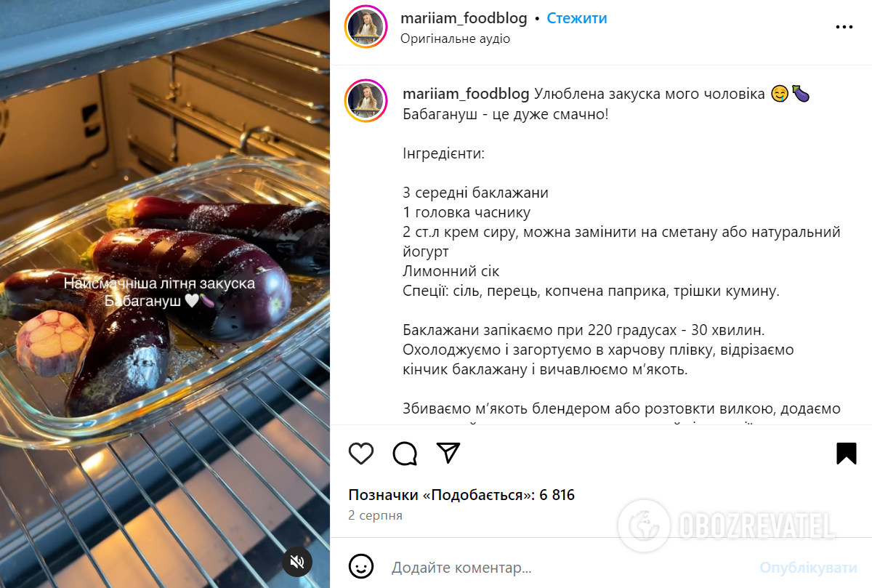Open mariiam_foodblog profile from header username
The image size is (872, 588).
(x=464, y=18)
